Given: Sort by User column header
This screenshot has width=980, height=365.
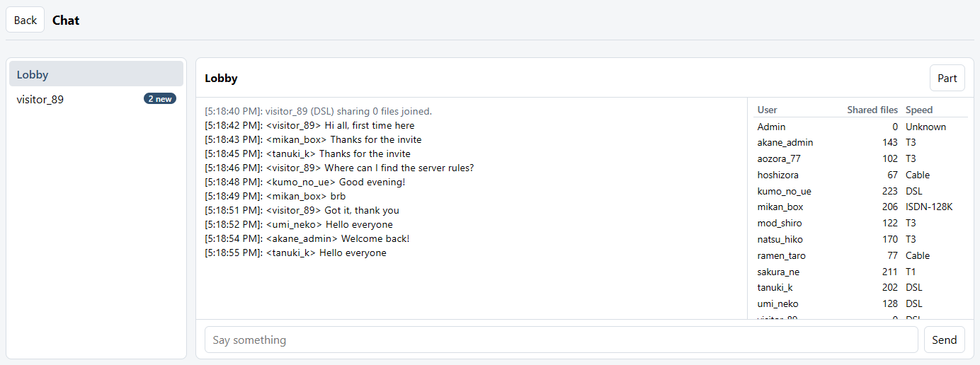Looking at the screenshot, I should click(768, 110).
